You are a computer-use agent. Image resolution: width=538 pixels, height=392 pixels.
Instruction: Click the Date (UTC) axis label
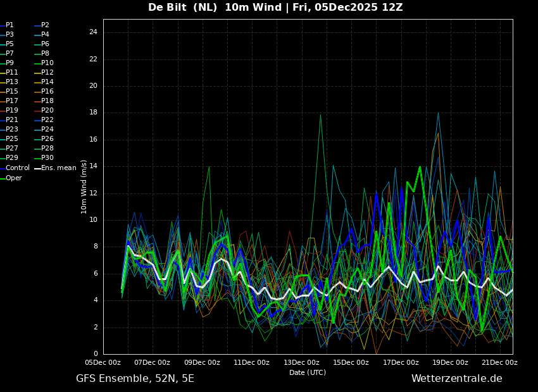pos(308,372)
